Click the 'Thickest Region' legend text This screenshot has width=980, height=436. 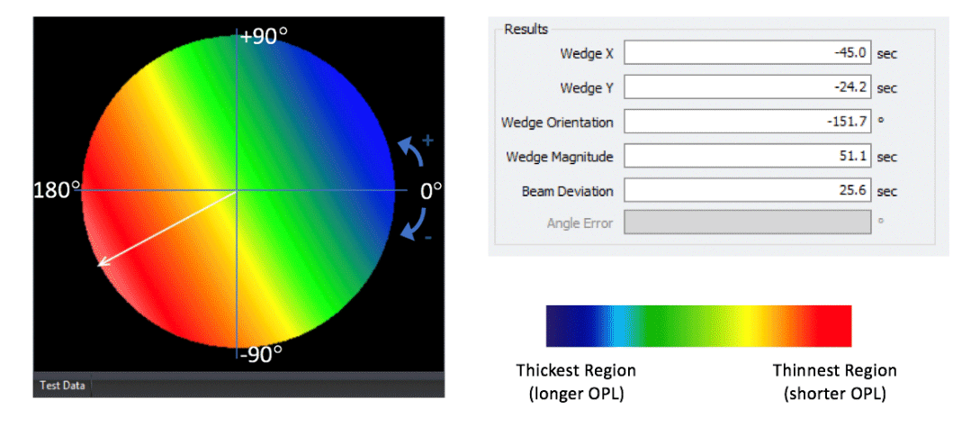pos(576,370)
